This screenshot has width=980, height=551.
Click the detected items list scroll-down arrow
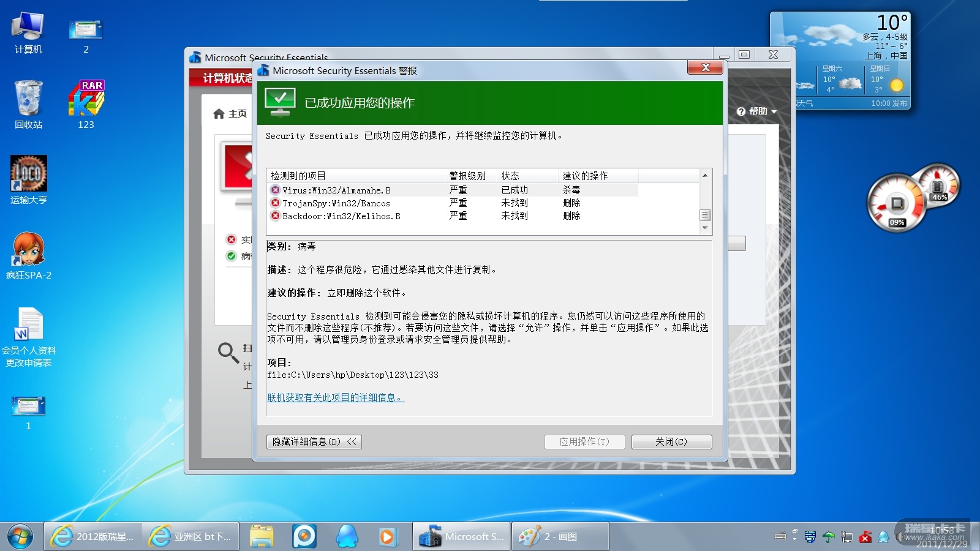coord(705,228)
